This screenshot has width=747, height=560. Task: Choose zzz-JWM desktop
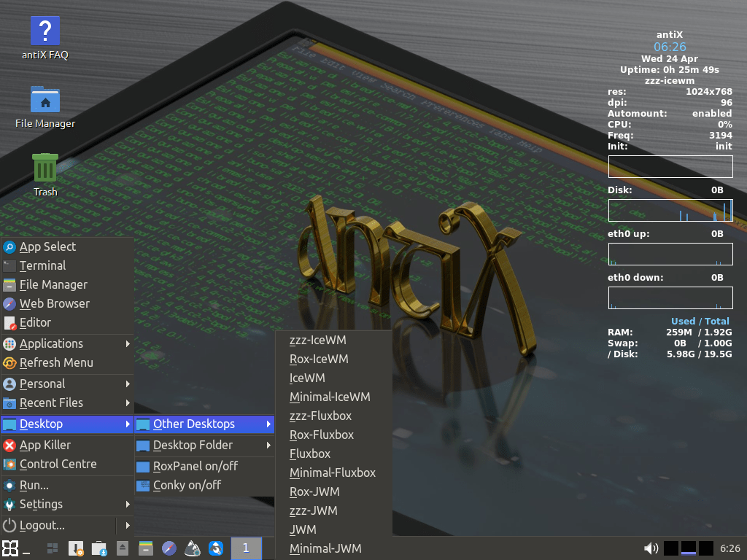(333, 510)
